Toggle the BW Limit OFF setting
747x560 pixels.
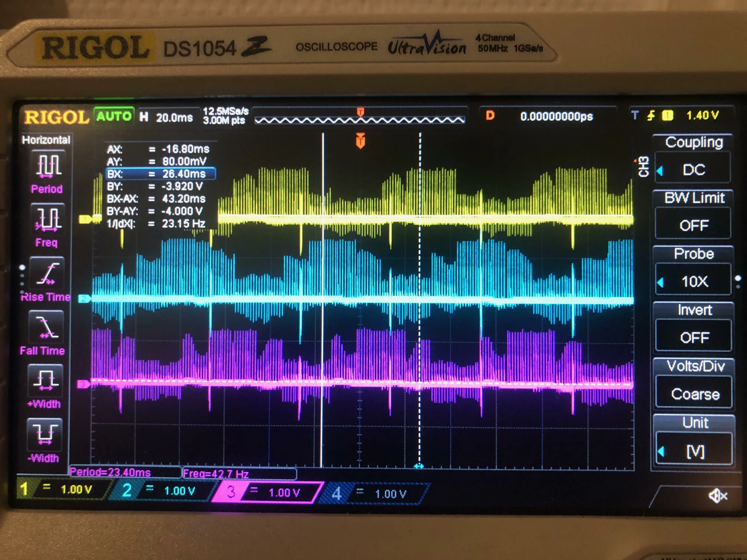[694, 225]
